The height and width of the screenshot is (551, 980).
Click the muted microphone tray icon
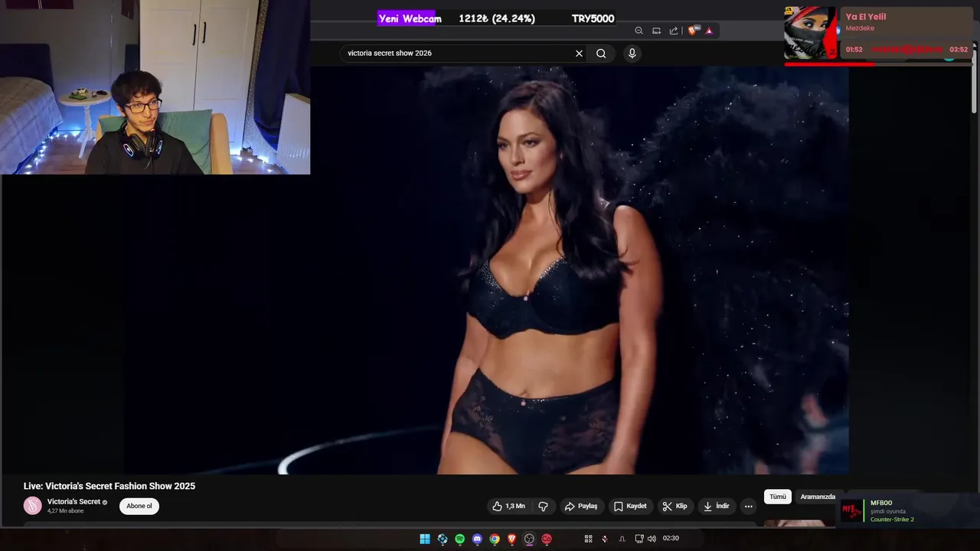click(x=605, y=539)
